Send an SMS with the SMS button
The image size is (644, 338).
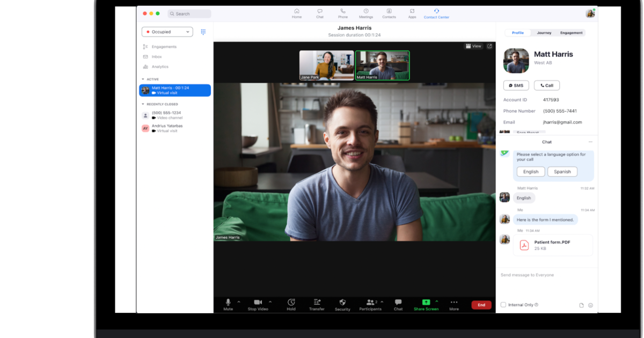coord(516,85)
